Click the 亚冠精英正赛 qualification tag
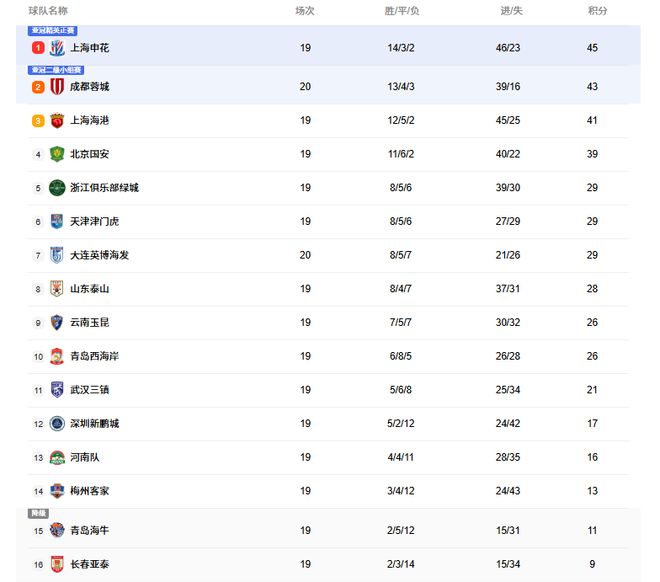Viewport: 660px width, 582px height. 53,30
